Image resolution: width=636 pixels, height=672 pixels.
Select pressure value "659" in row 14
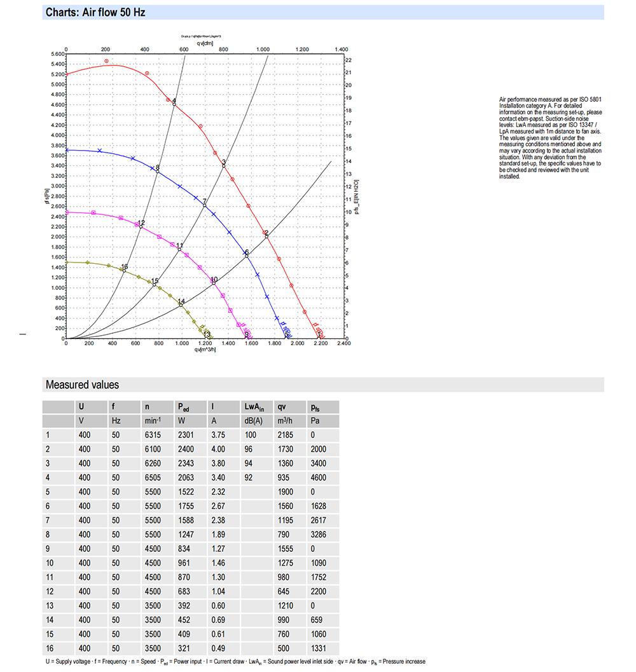(317, 620)
